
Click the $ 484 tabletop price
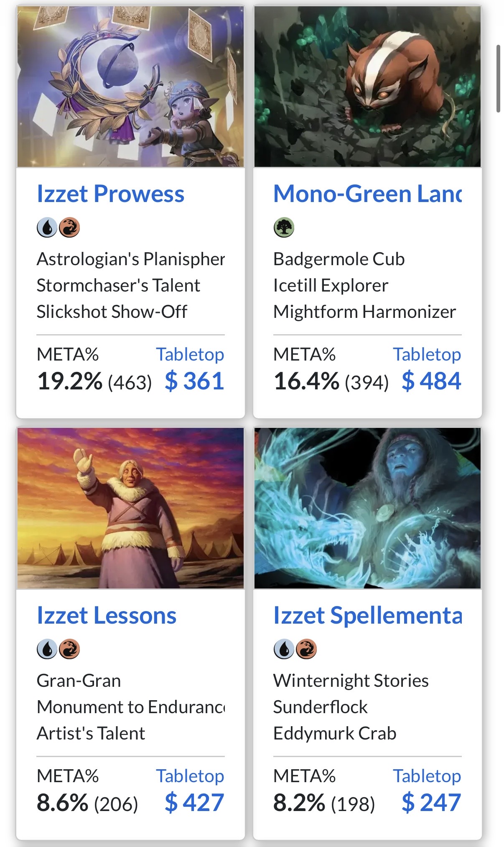click(431, 381)
